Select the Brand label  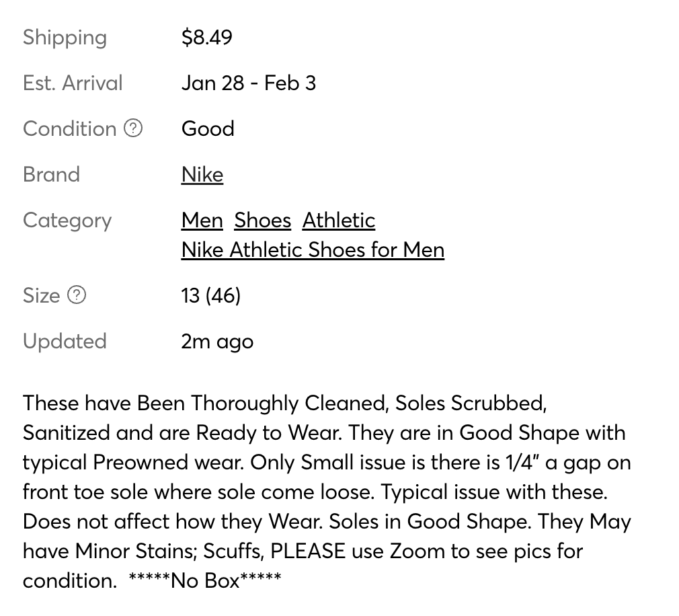point(51,174)
